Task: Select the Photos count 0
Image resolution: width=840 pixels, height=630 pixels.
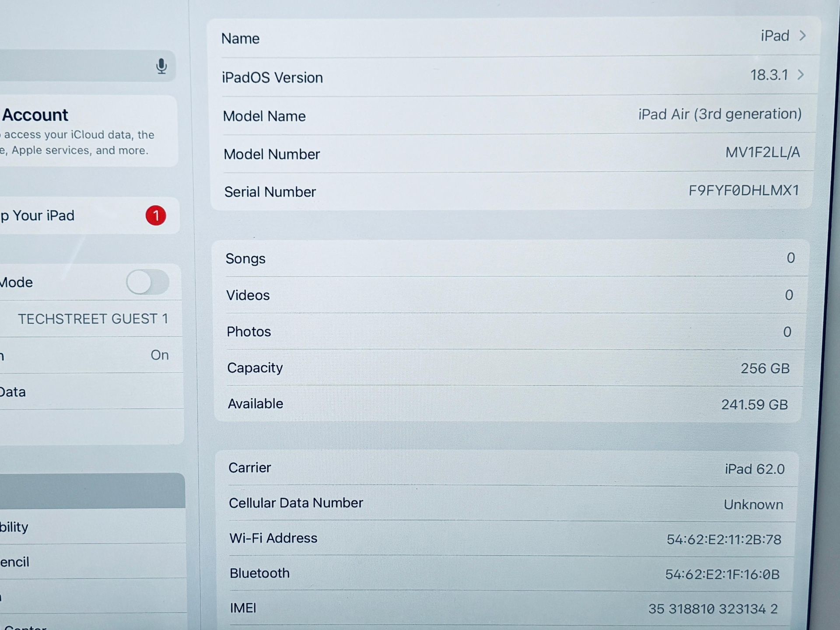Action: (x=787, y=332)
